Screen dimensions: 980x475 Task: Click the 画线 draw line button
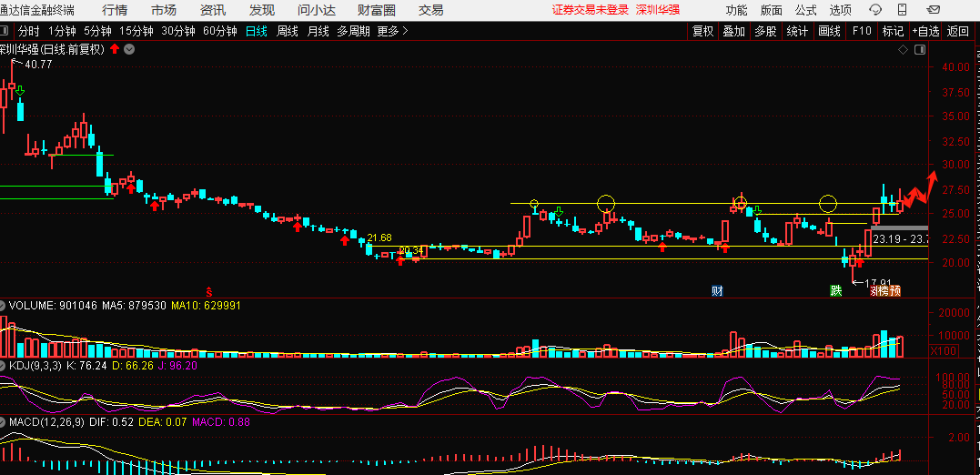[x=829, y=31]
